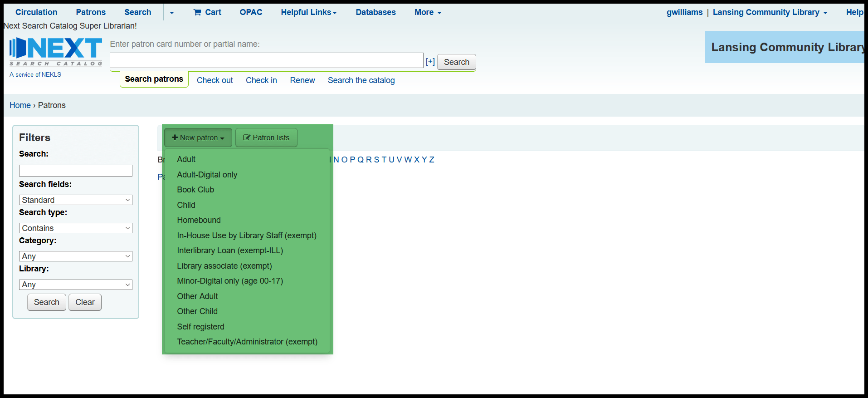Screen dimensions: 868x398
Task: Click the Patron lists button
Action: tap(266, 138)
